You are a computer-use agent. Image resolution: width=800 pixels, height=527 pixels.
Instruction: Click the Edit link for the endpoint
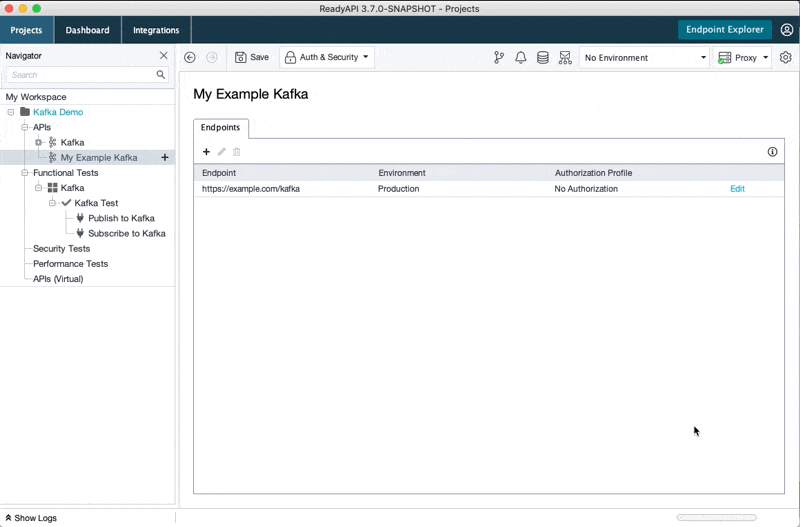[x=737, y=189]
